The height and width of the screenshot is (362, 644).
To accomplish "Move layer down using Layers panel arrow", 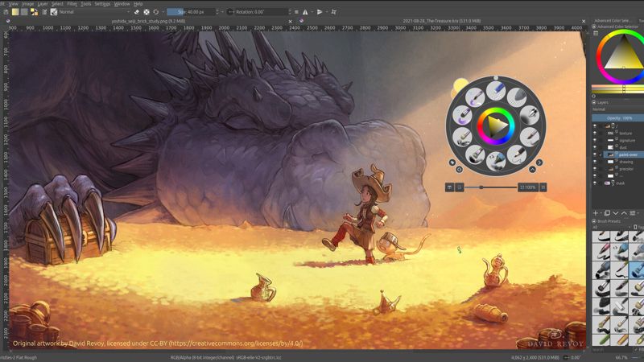I will coord(615,213).
